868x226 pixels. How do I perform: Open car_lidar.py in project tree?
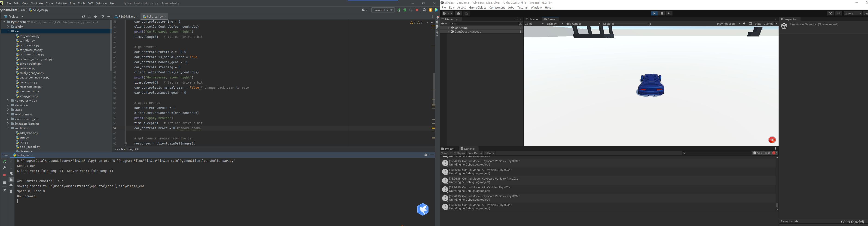click(x=27, y=40)
